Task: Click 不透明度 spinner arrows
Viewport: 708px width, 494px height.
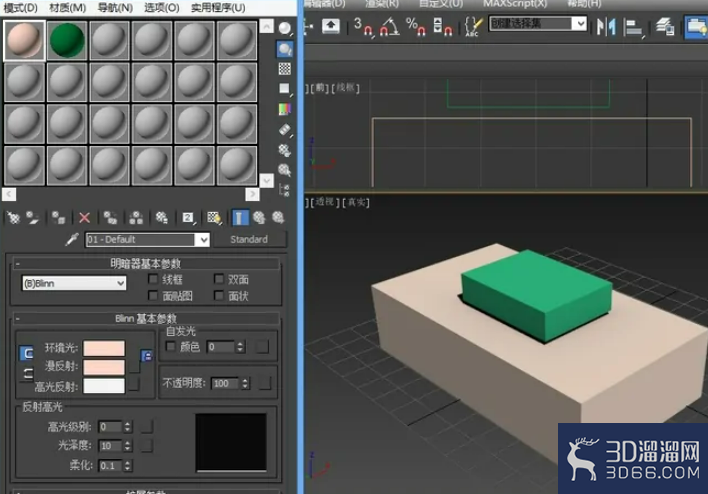Action: [x=245, y=383]
